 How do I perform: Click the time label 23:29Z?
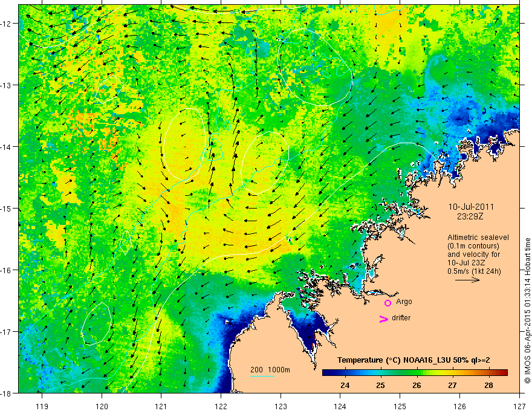(470, 216)
